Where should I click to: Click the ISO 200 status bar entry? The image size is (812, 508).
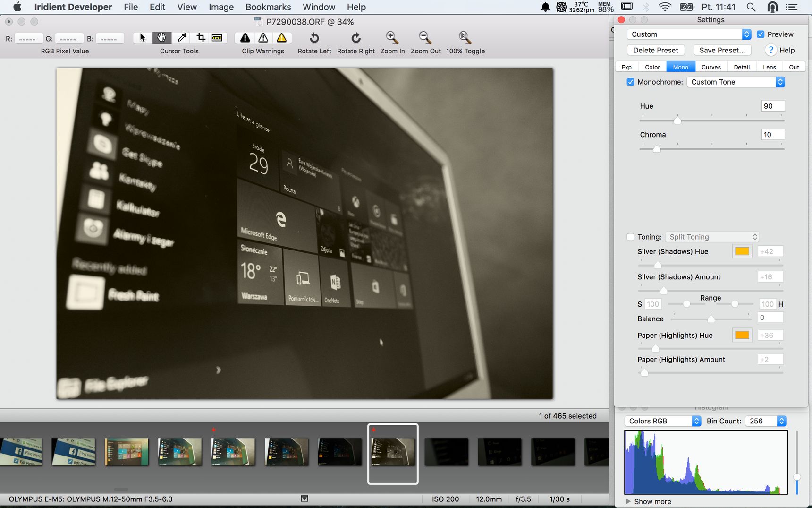pyautogui.click(x=445, y=499)
